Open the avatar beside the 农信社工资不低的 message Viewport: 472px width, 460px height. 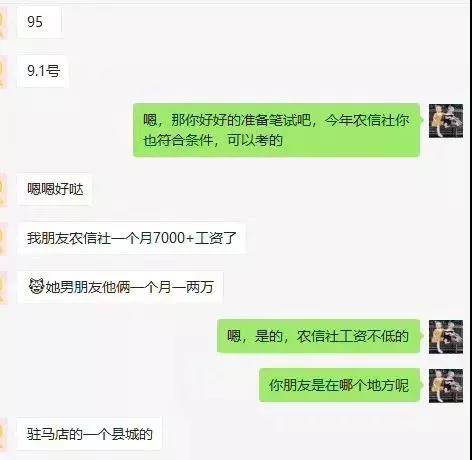click(446, 337)
